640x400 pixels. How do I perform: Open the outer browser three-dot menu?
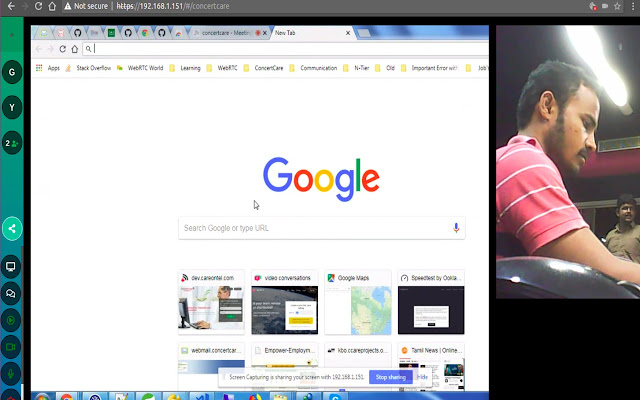point(633,6)
